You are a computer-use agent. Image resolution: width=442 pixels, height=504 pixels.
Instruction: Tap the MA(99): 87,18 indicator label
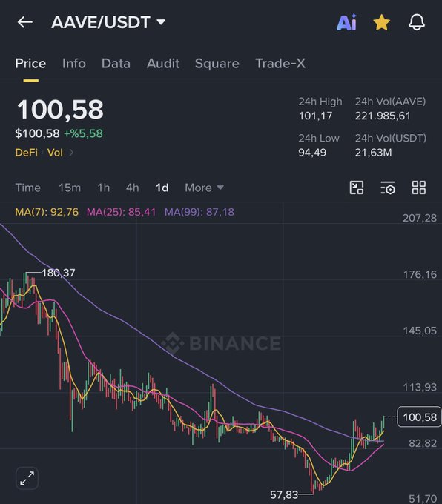[x=199, y=212]
